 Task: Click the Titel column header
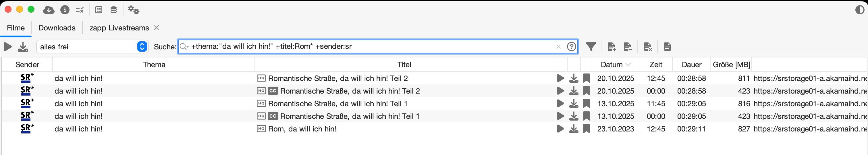click(404, 64)
